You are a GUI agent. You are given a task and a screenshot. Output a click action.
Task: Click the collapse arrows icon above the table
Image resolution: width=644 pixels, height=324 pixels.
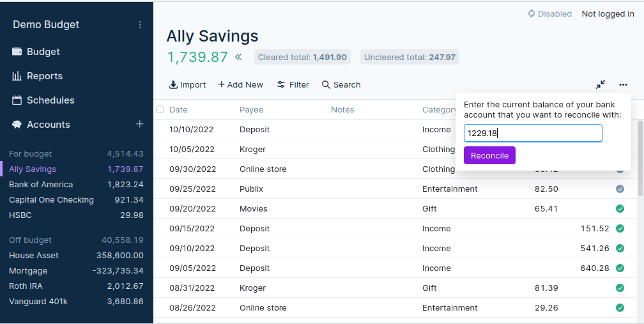pyautogui.click(x=601, y=84)
